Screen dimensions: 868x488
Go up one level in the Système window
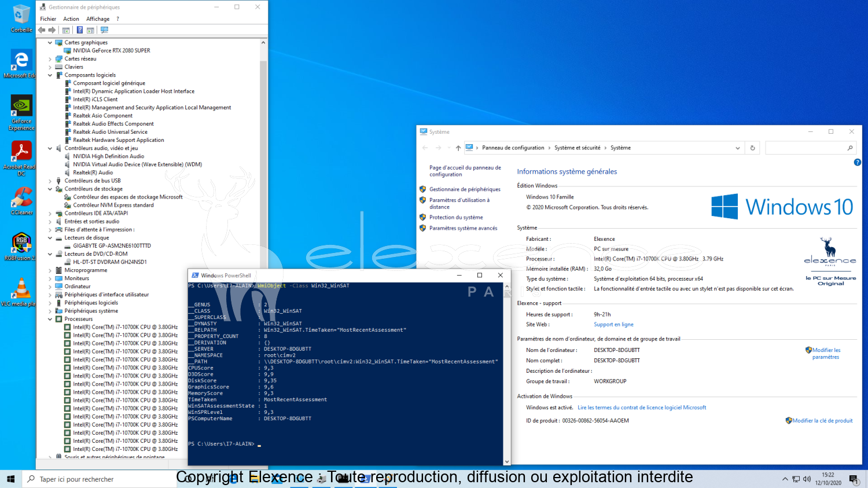click(x=458, y=148)
